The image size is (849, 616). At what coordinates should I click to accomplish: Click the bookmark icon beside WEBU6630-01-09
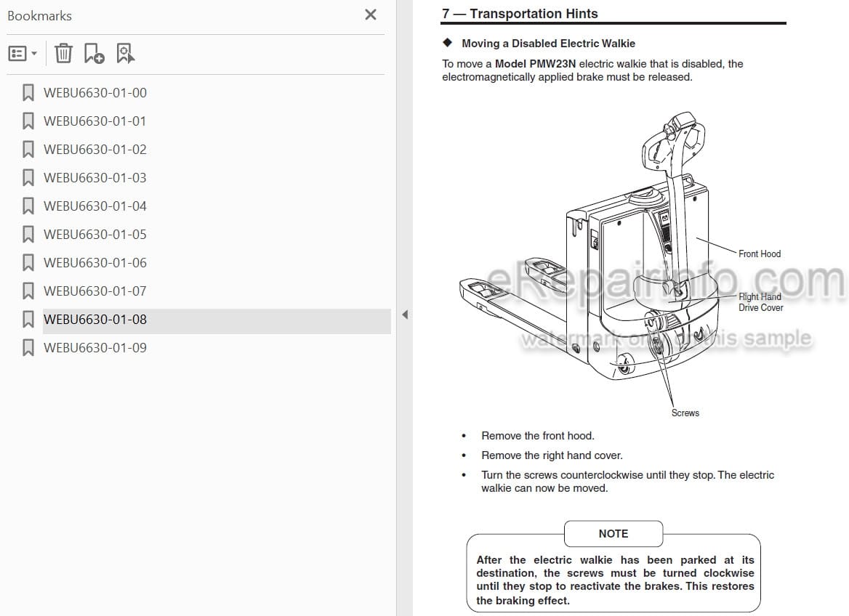28,347
